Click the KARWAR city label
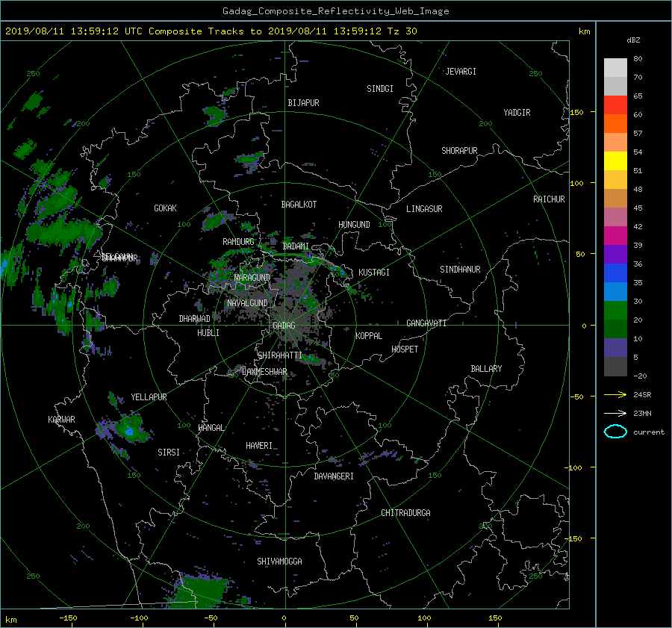 (61, 420)
